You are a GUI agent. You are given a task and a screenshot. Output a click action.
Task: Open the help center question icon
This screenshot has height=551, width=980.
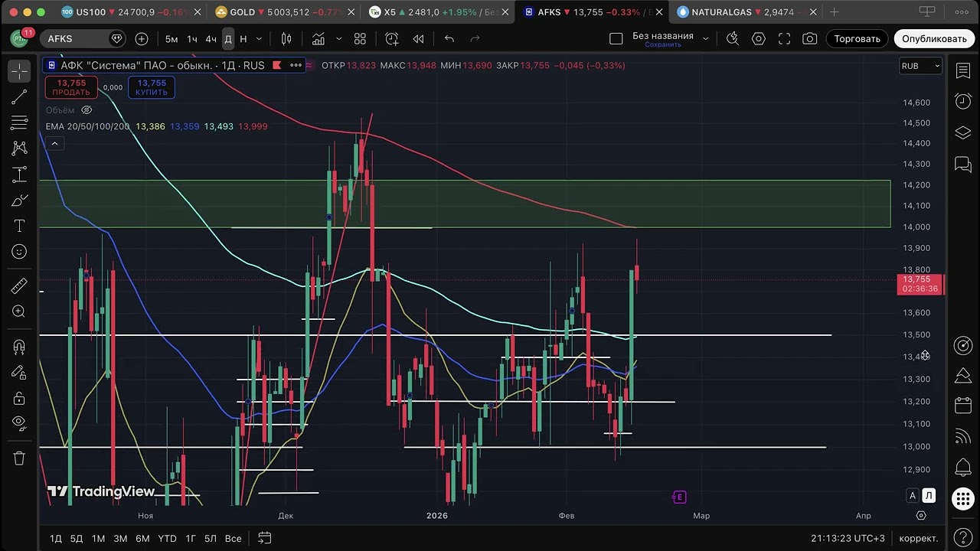click(x=963, y=538)
